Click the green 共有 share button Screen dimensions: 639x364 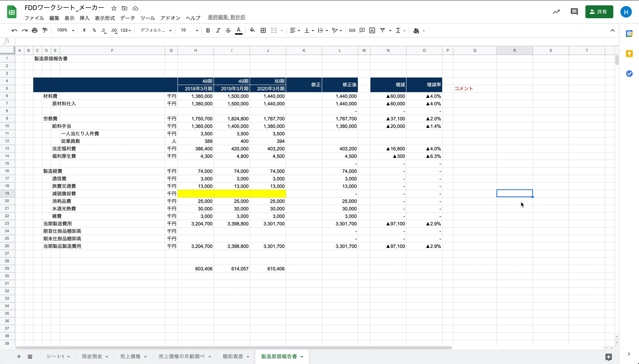click(599, 12)
